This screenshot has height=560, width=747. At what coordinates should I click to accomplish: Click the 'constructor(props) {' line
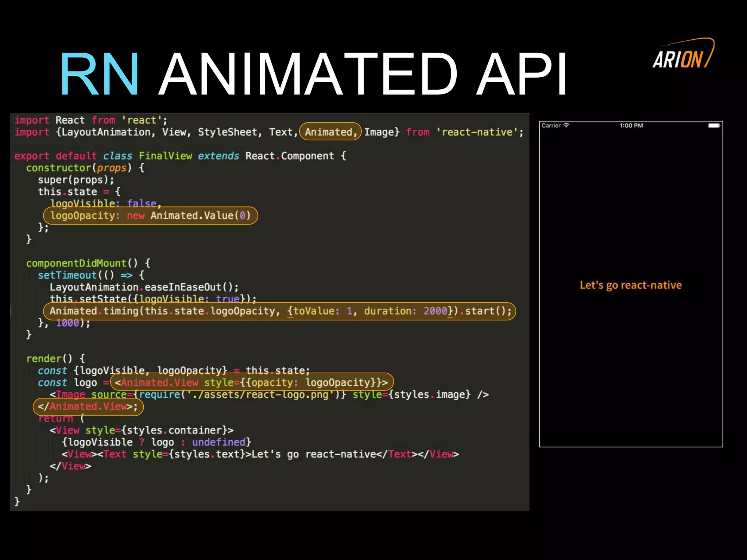coord(85,168)
